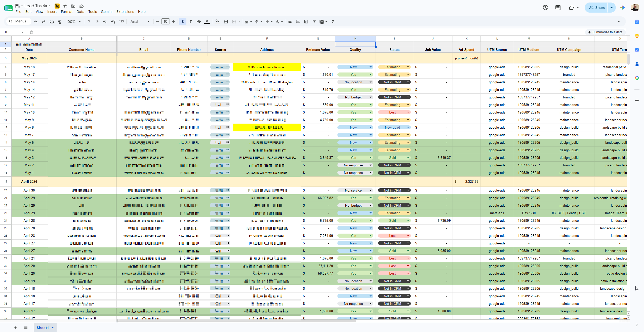Open the fill color tool
The image size is (644, 332).
[x=217, y=21]
